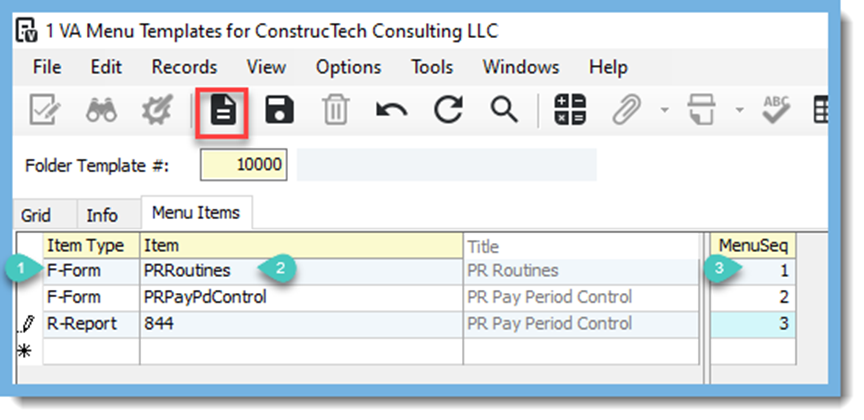Click the Title column header

pyautogui.click(x=581, y=246)
